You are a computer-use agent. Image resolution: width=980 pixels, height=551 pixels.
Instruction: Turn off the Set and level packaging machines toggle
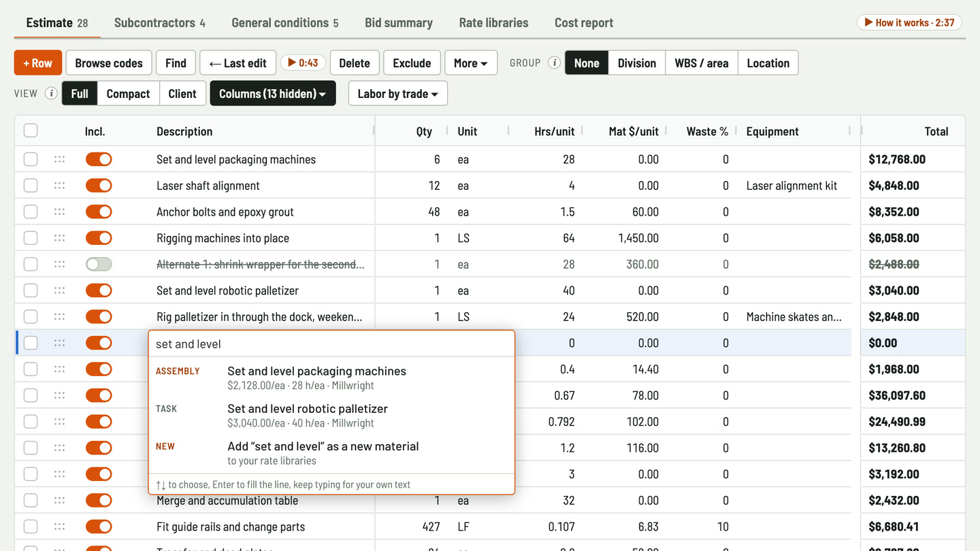99,159
